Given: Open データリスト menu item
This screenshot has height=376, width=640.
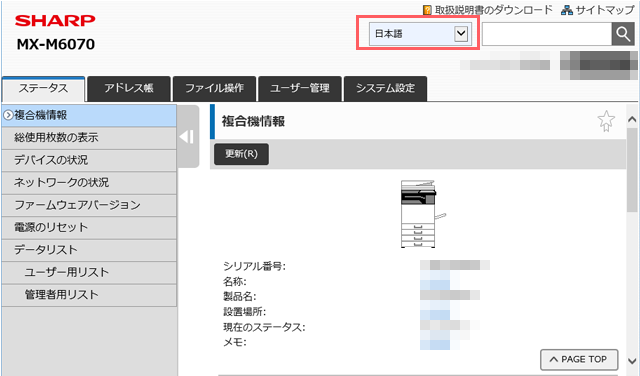Looking at the screenshot, I should pos(89,250).
